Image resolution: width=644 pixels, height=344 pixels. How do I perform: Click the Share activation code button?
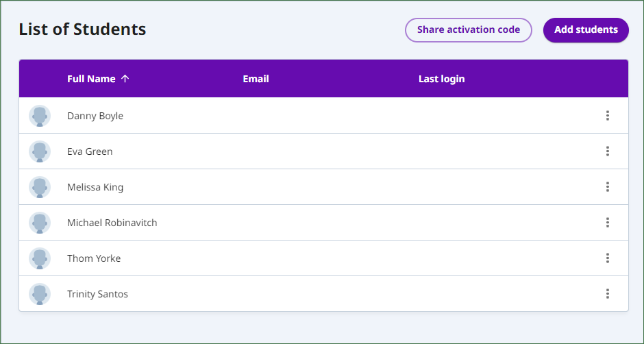pos(469,30)
